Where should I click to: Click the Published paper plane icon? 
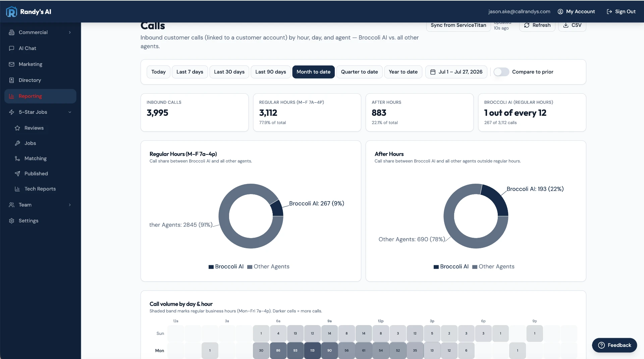(x=17, y=174)
